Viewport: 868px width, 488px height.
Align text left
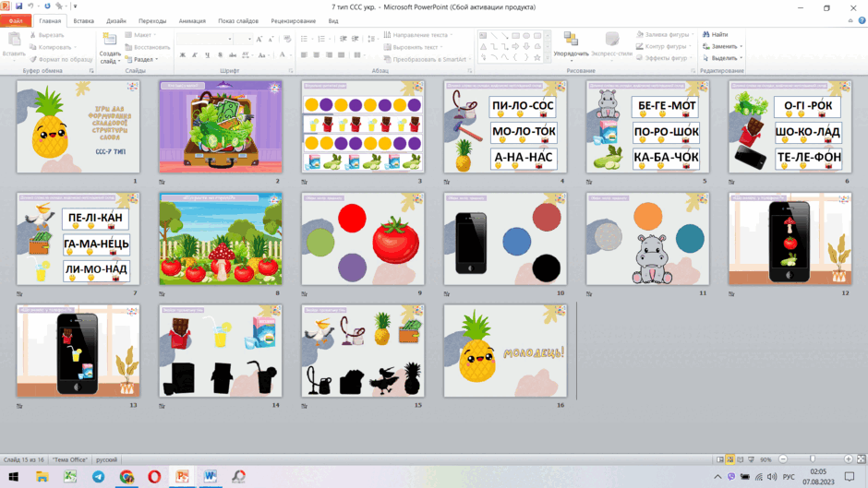304,54
